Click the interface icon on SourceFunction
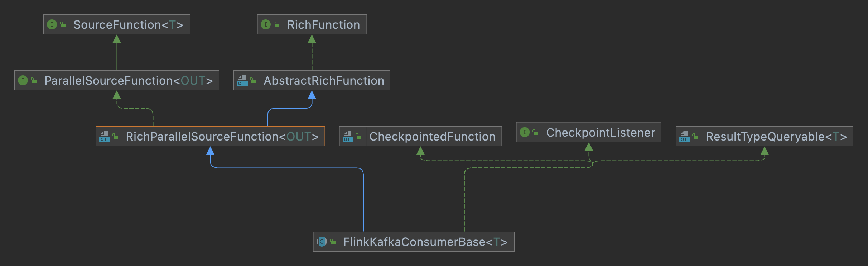This screenshot has width=868, height=266. tap(52, 24)
